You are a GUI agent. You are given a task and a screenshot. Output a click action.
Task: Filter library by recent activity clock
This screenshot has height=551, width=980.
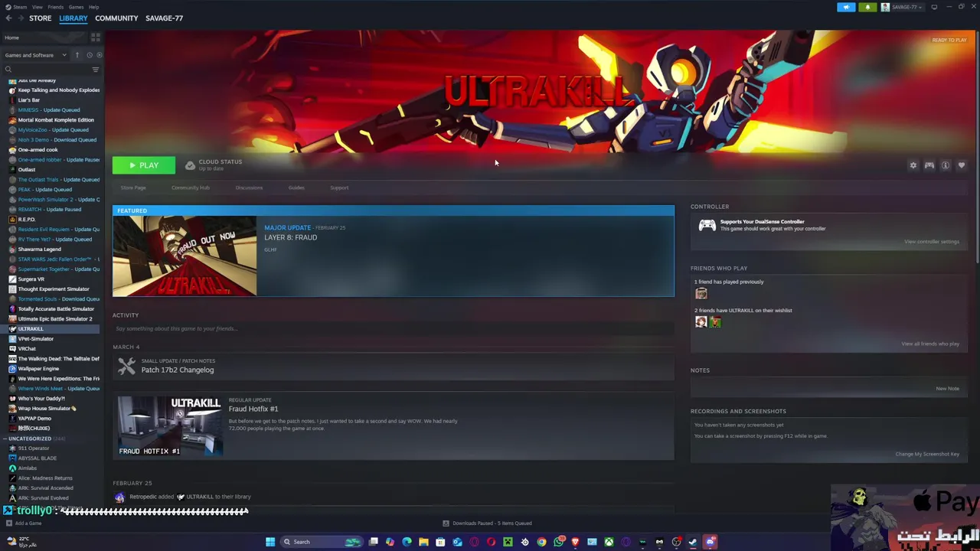point(89,55)
